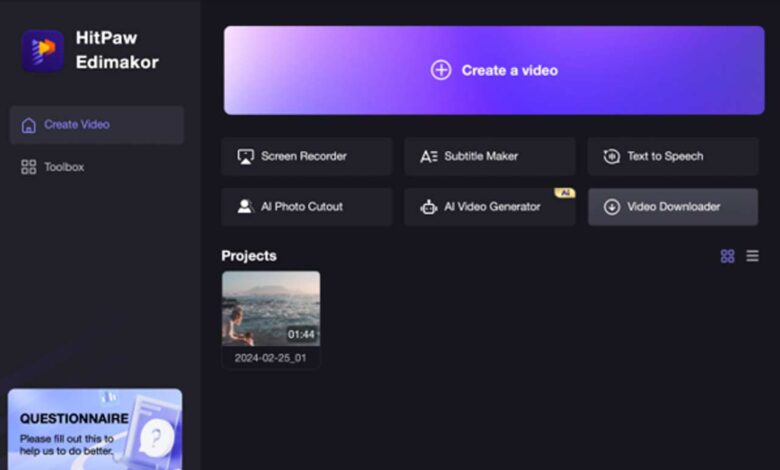Screen dimensions: 780x470
Task: Switch projects to grid view
Action: [727, 257]
